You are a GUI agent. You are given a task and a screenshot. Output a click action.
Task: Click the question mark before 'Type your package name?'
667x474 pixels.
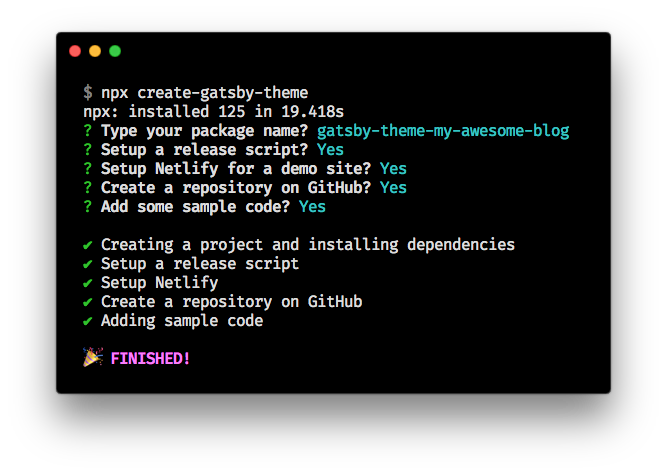point(88,131)
